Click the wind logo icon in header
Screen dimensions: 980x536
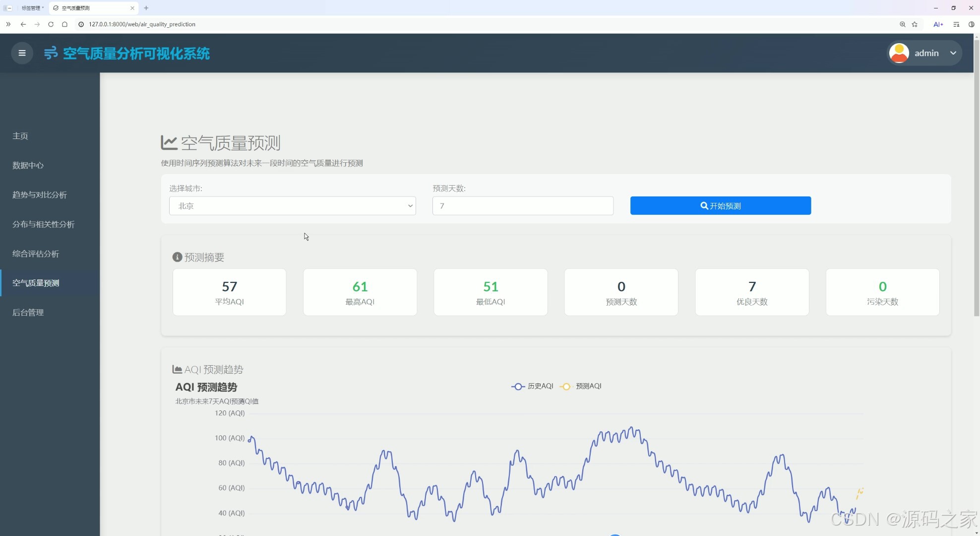[51, 53]
